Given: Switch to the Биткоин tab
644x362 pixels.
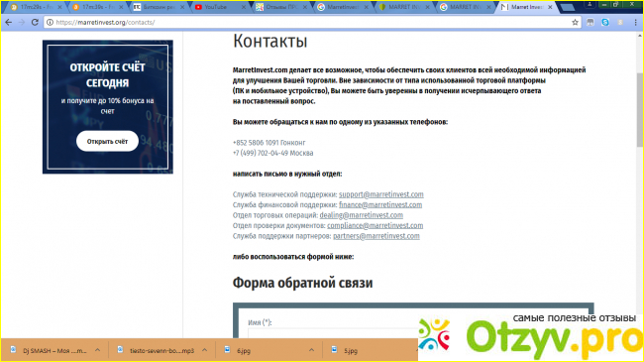Looking at the screenshot, I should (159, 7).
